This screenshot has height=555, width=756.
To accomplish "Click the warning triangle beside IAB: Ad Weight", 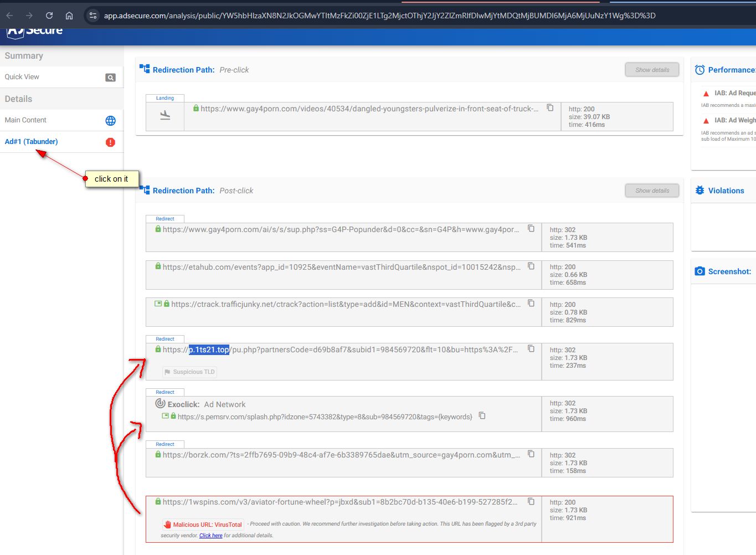I will 706,121.
